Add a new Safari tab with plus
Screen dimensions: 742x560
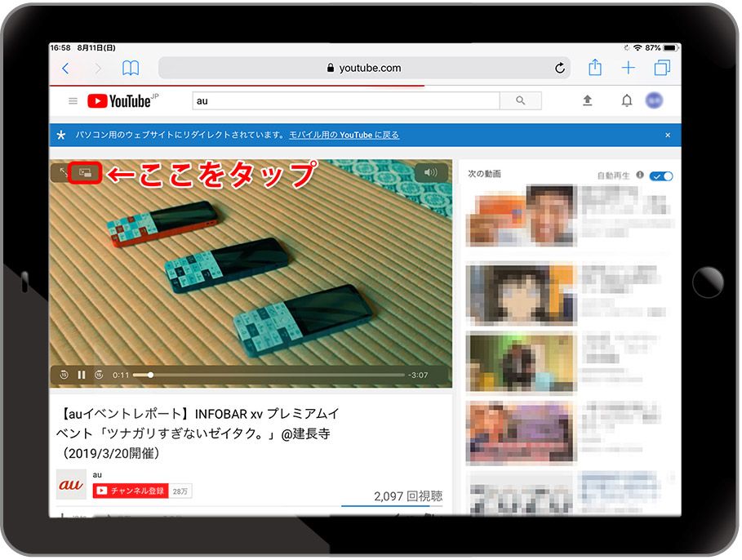tap(628, 69)
